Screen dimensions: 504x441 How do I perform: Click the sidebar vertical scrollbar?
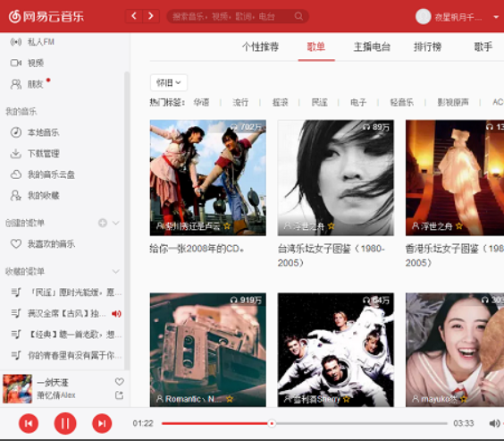127,220
